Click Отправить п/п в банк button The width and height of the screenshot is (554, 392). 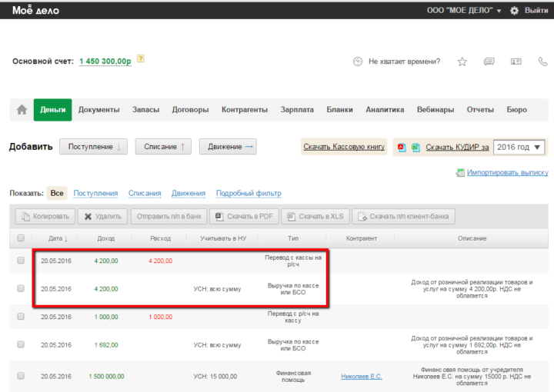pyautogui.click(x=169, y=216)
